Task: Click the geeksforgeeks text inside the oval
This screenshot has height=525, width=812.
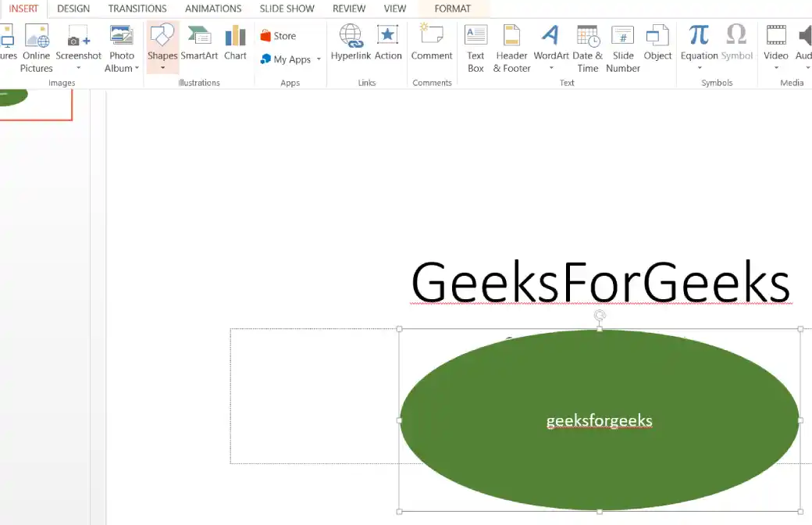Action: point(599,420)
